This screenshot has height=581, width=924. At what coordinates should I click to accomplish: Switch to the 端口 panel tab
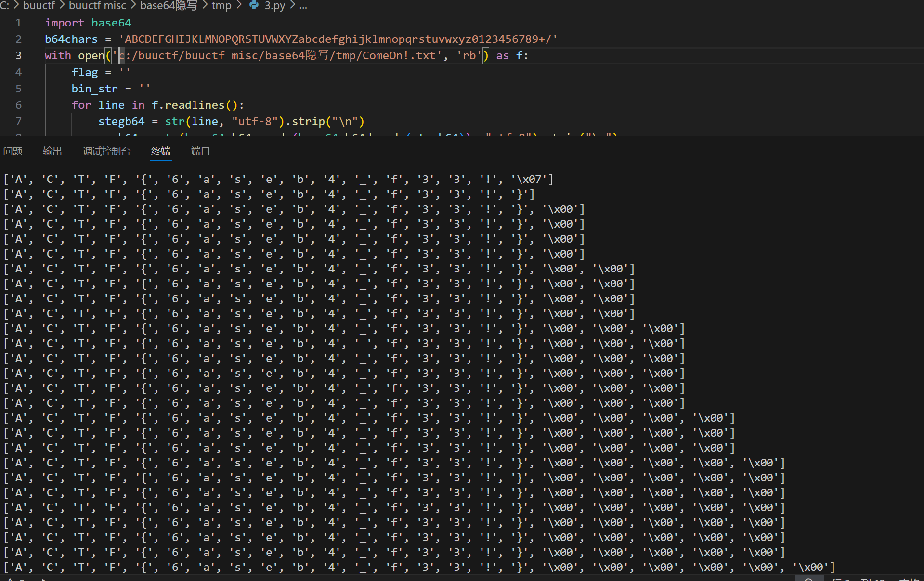(201, 151)
